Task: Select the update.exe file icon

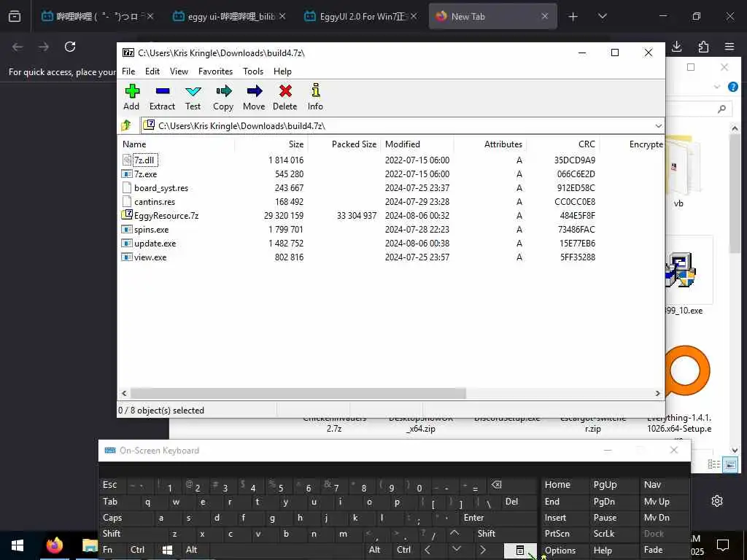Action: 127,243
